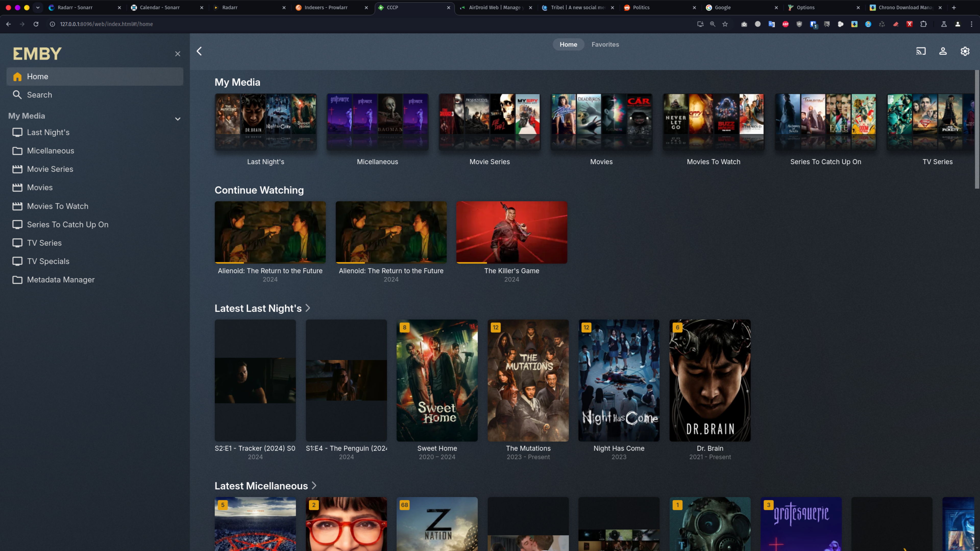
Task: Click the back arrow in the Emby header
Action: tap(199, 51)
